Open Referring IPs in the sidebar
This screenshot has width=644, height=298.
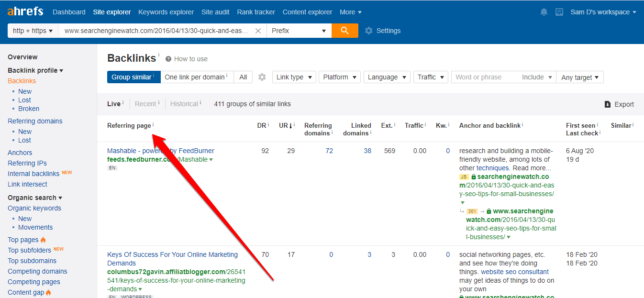click(x=27, y=163)
